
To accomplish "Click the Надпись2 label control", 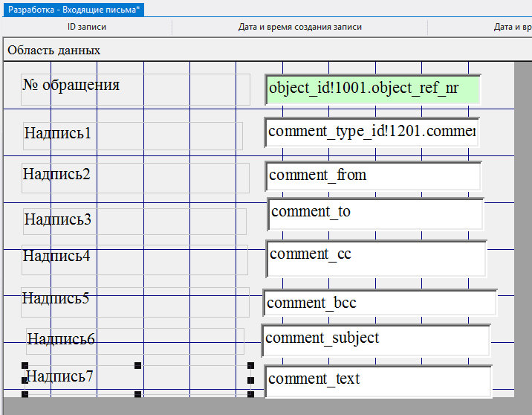I will 56,175.
